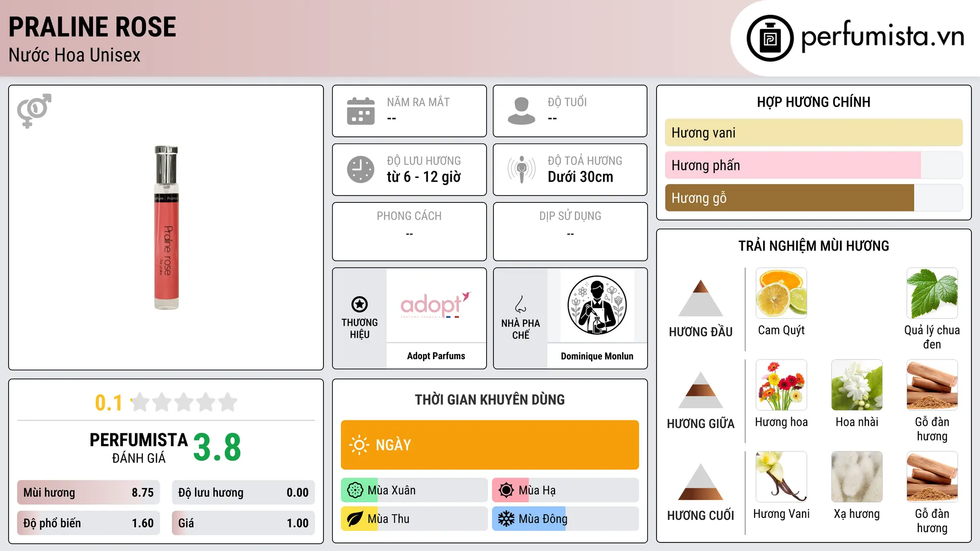Open the Xạ hương musk image
Image resolution: width=980 pixels, height=551 pixels.
[857, 477]
